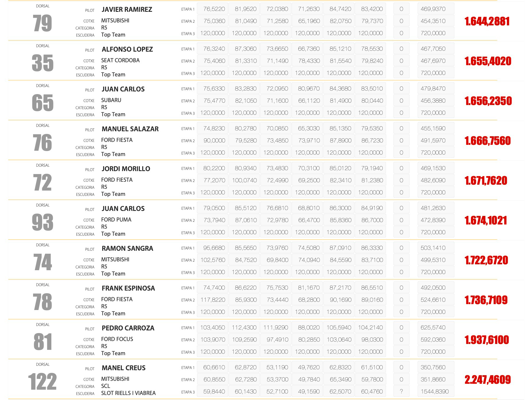
Task: Click the large dorsal number 79
Action: tap(42, 23)
